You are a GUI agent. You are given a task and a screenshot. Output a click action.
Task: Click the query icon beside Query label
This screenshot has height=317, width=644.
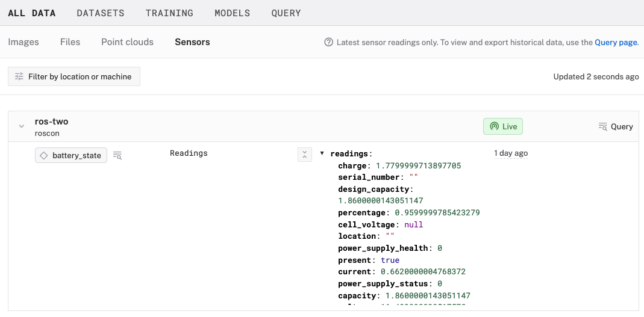point(602,126)
